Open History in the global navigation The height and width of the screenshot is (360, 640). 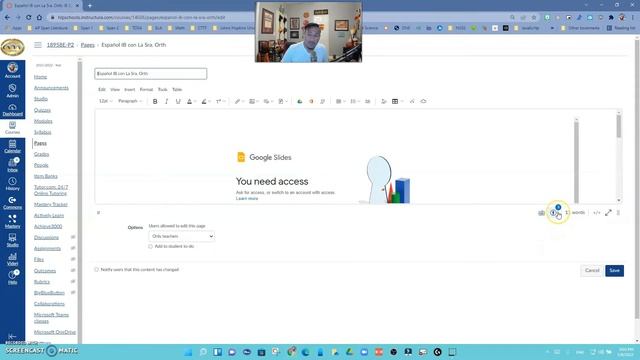point(13,184)
